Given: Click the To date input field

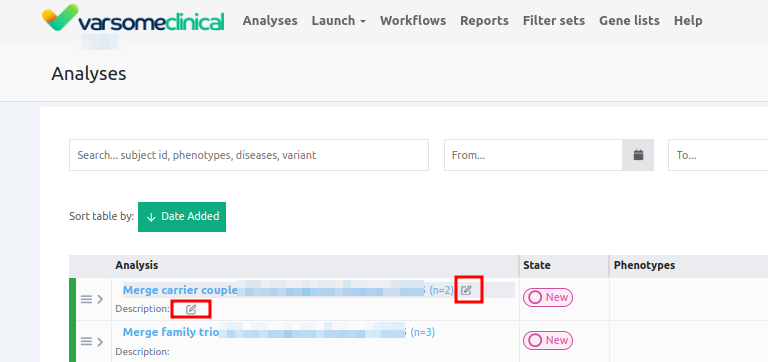Looking at the screenshot, I should click(x=718, y=155).
